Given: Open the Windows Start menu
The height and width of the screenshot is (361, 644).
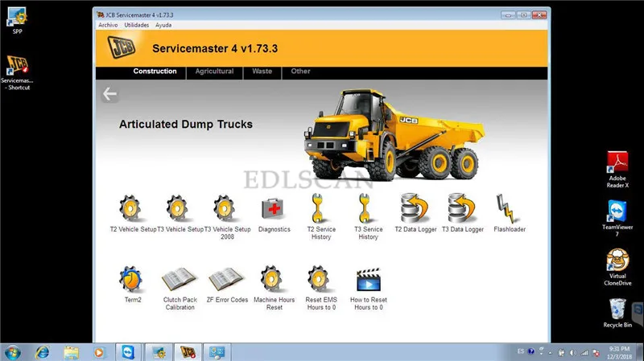Looking at the screenshot, I should pos(12,352).
